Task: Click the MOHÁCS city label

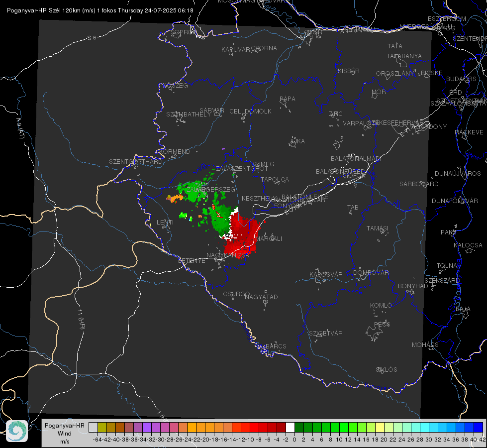Action: [x=425, y=345]
